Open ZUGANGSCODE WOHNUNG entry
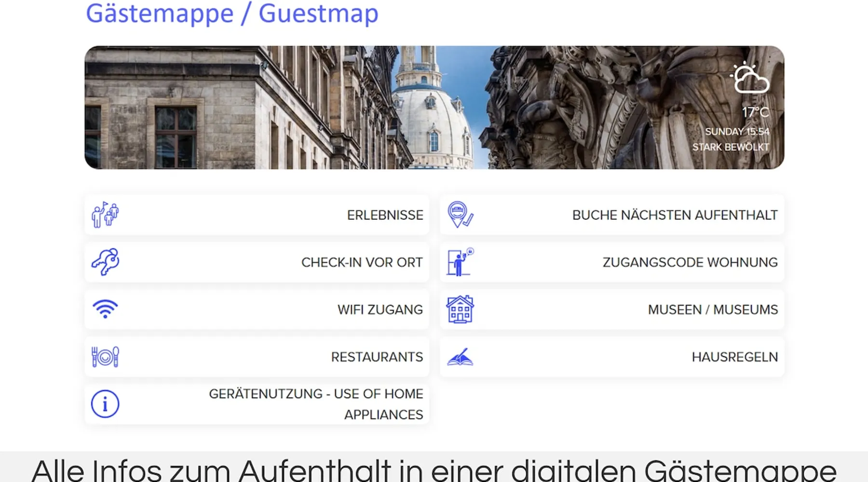 point(690,262)
